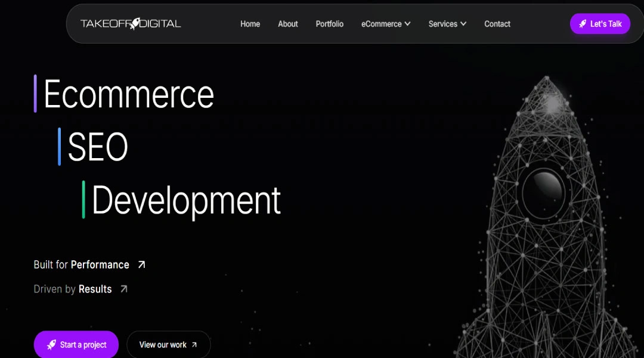
Task: Click arrow icon in View our work button
Action: coord(194,345)
